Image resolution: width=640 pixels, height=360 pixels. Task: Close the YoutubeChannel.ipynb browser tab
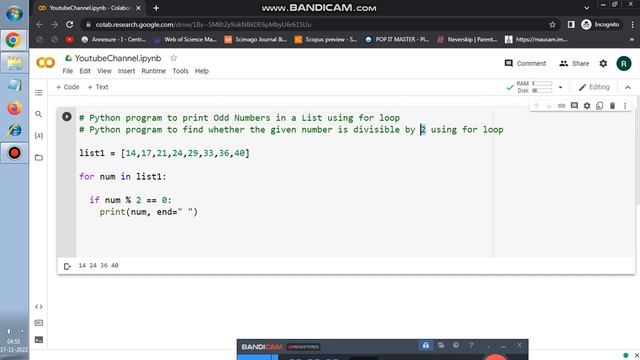point(138,8)
